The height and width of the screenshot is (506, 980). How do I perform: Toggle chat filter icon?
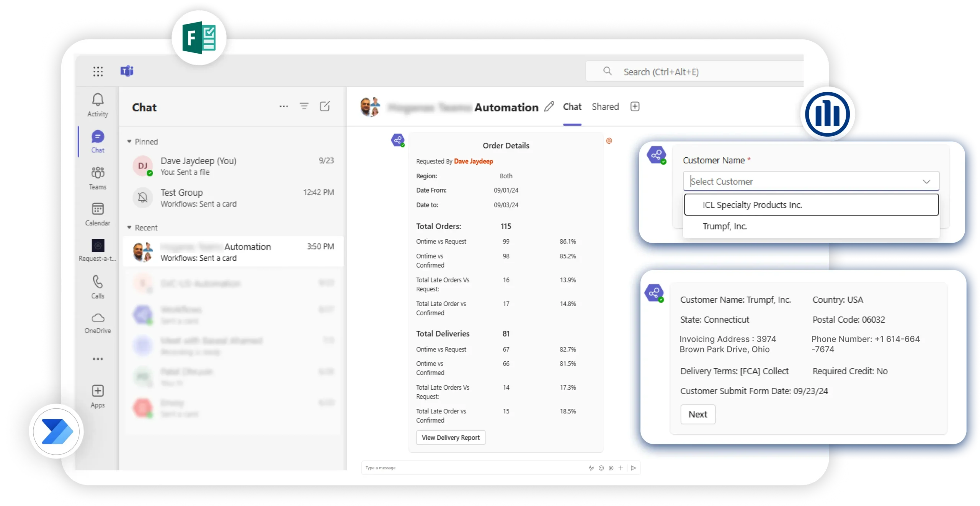tap(304, 106)
